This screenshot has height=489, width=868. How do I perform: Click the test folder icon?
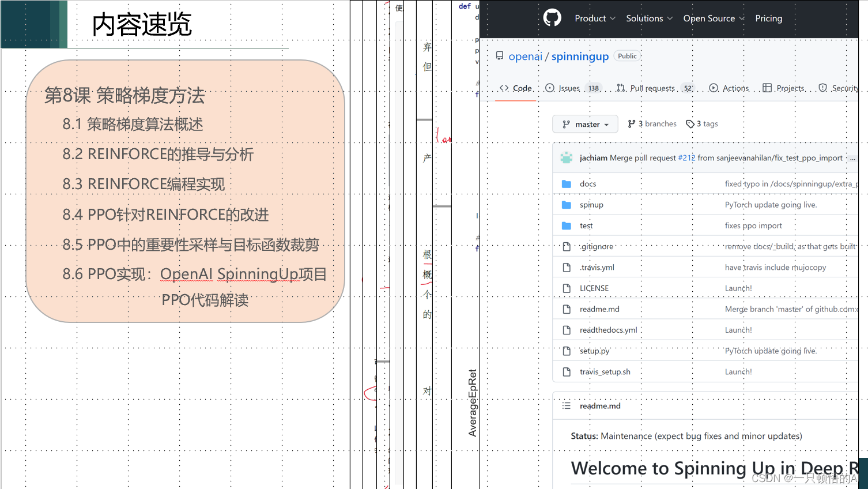coord(567,225)
